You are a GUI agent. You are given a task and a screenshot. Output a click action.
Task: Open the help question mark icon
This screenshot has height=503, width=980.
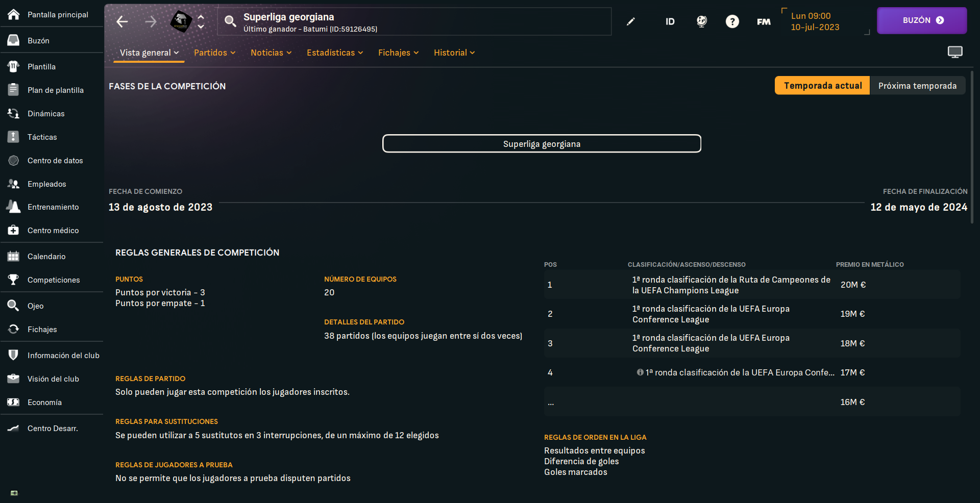click(732, 21)
